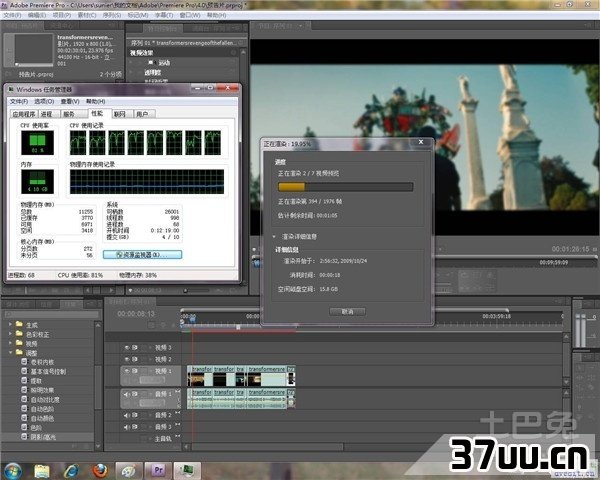Click the 基本信号控制 effect icon

(24, 371)
